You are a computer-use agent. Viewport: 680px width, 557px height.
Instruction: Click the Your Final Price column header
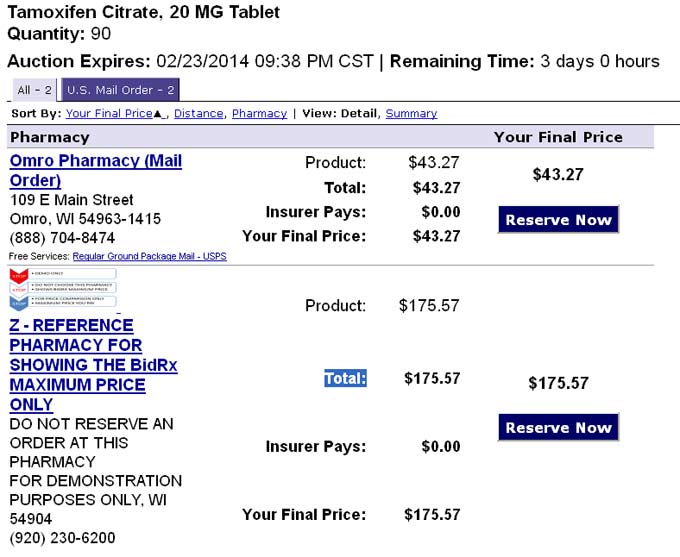pyautogui.click(x=558, y=137)
